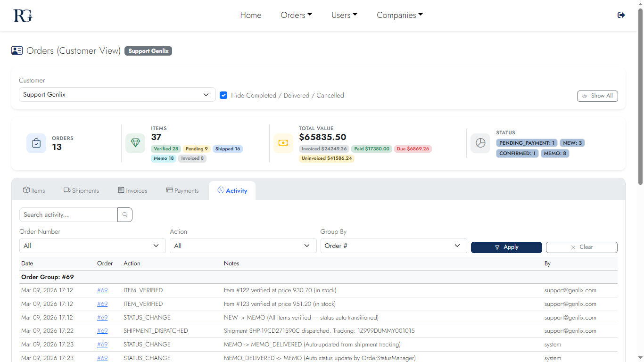The image size is (644, 362).
Task: Expand the Order Number filter dropdown
Action: pos(92,246)
